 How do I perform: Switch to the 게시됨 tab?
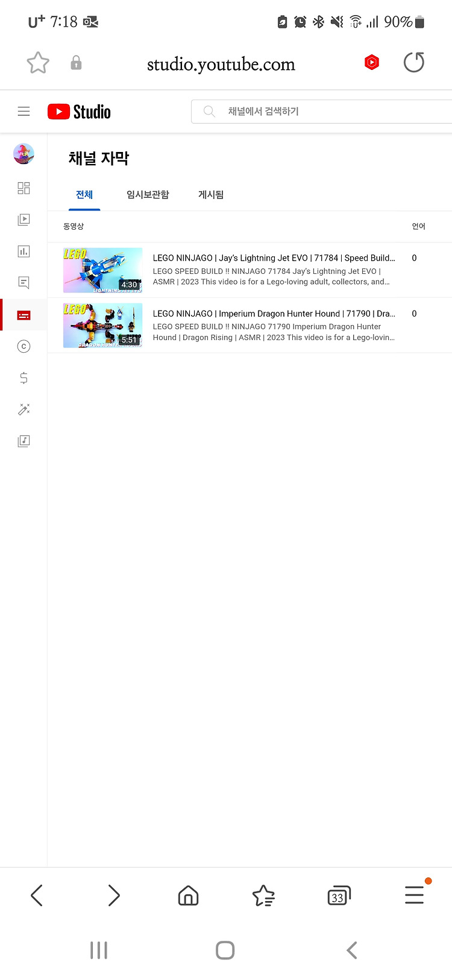[x=211, y=195]
